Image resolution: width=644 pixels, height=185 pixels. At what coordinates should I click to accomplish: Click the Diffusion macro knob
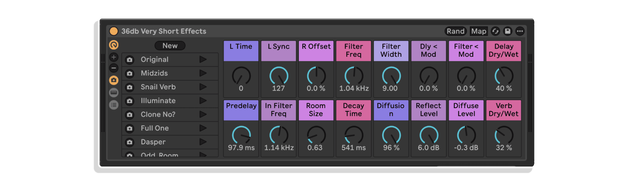391,135
